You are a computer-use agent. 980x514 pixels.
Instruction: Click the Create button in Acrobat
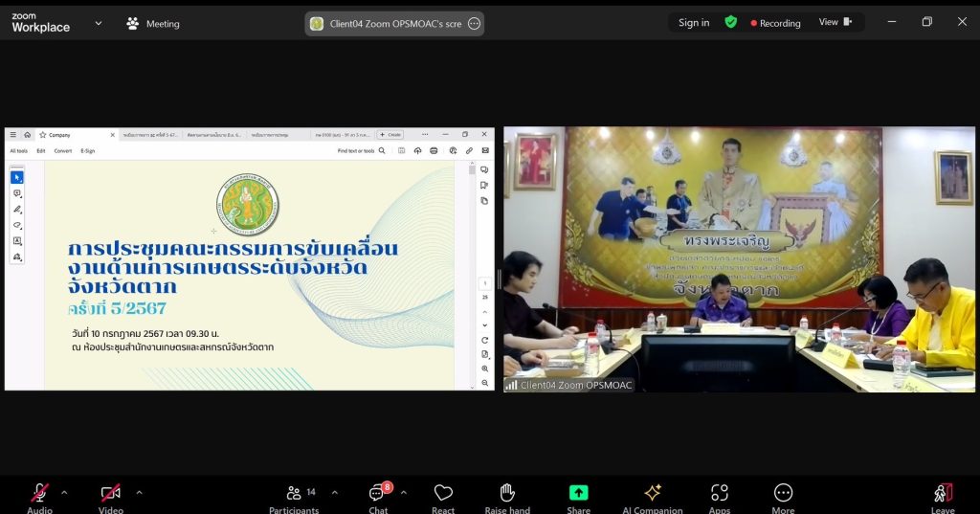[x=390, y=134]
